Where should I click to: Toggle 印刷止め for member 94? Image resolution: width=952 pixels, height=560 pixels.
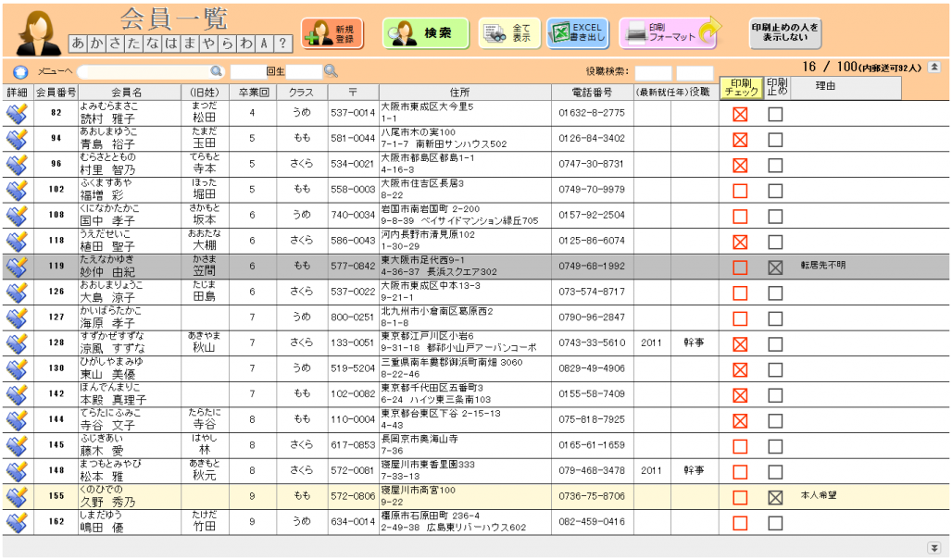(775, 140)
